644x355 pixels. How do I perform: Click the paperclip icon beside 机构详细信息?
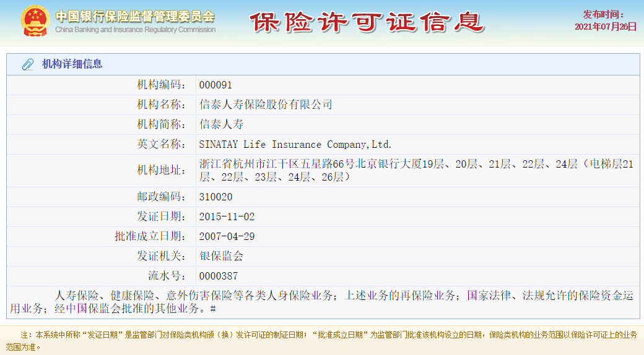(28, 64)
